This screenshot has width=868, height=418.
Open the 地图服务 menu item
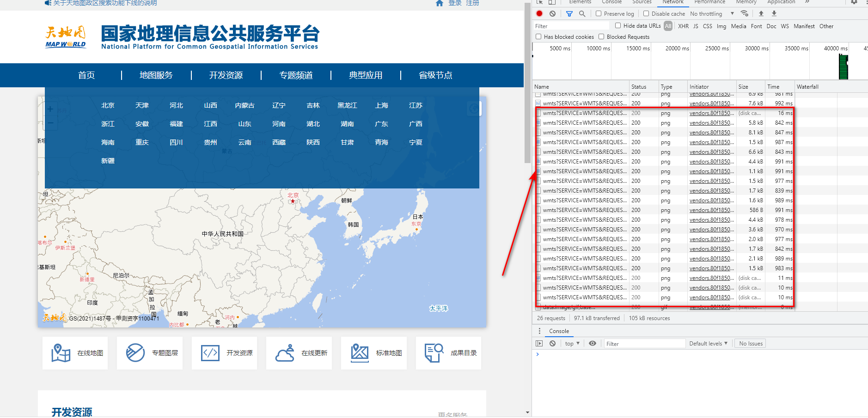coord(156,75)
